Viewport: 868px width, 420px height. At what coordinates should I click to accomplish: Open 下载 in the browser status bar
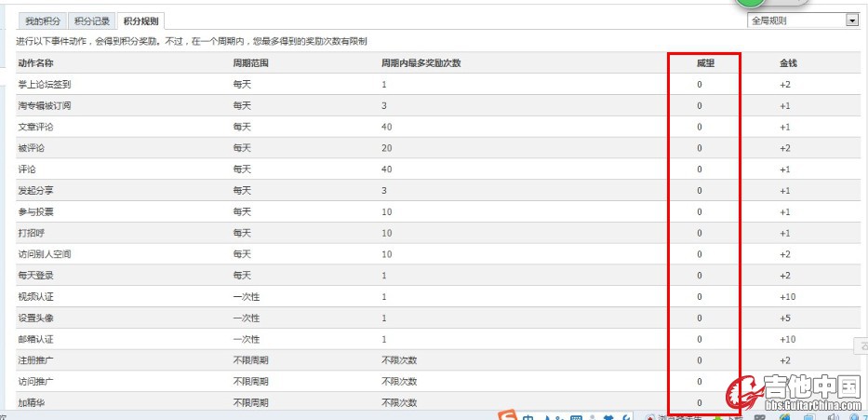click(x=728, y=416)
